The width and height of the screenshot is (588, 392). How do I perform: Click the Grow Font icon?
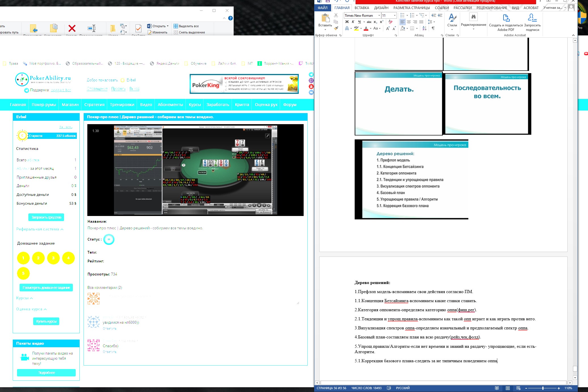388,28
